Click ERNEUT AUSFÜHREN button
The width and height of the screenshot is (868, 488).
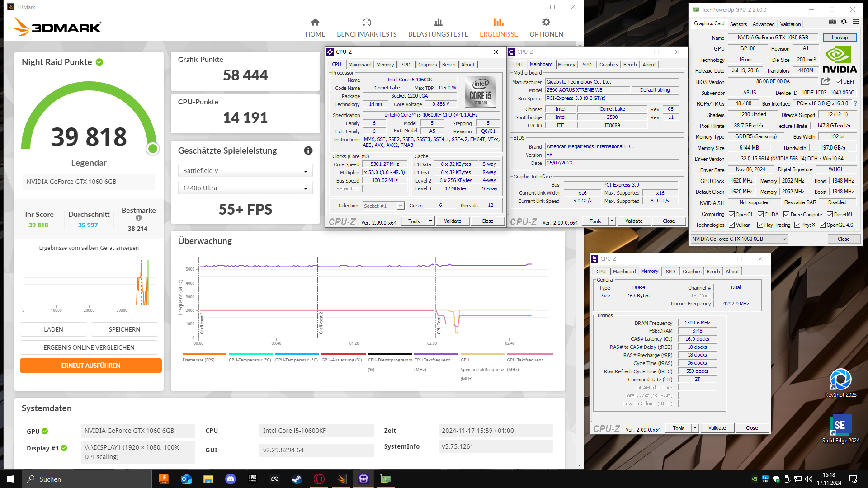coord(90,366)
